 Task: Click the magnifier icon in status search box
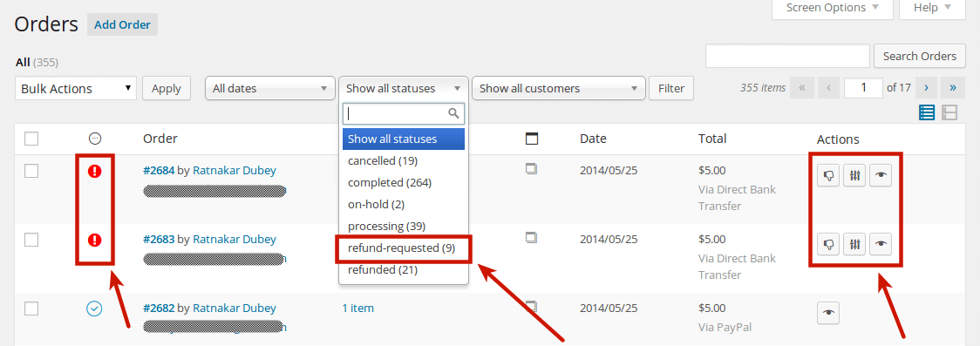point(453,113)
